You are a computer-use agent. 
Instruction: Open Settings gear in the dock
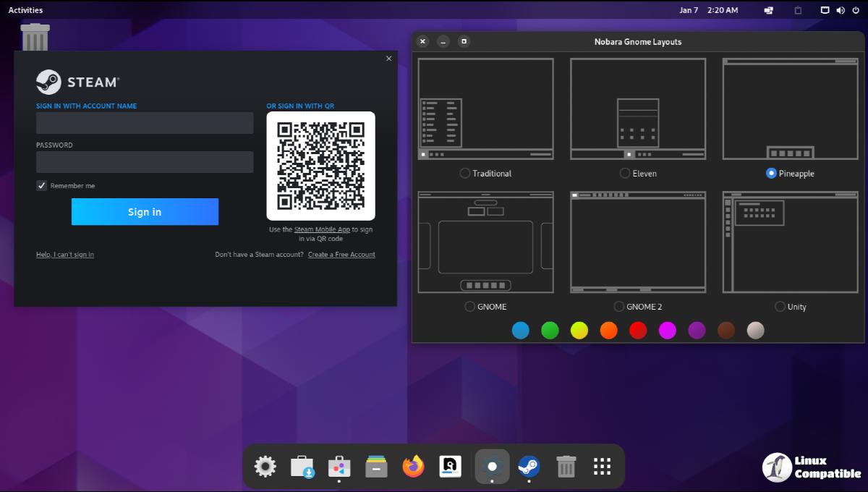(265, 467)
